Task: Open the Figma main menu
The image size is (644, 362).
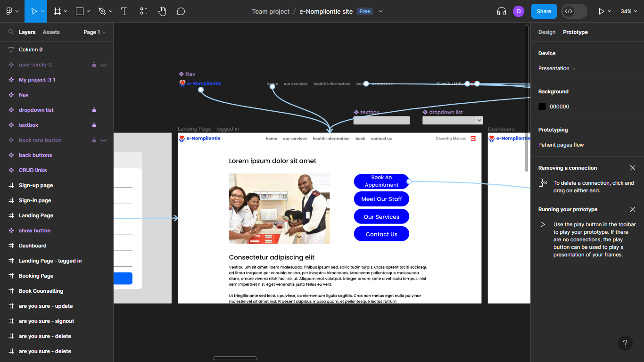Action: (12, 11)
